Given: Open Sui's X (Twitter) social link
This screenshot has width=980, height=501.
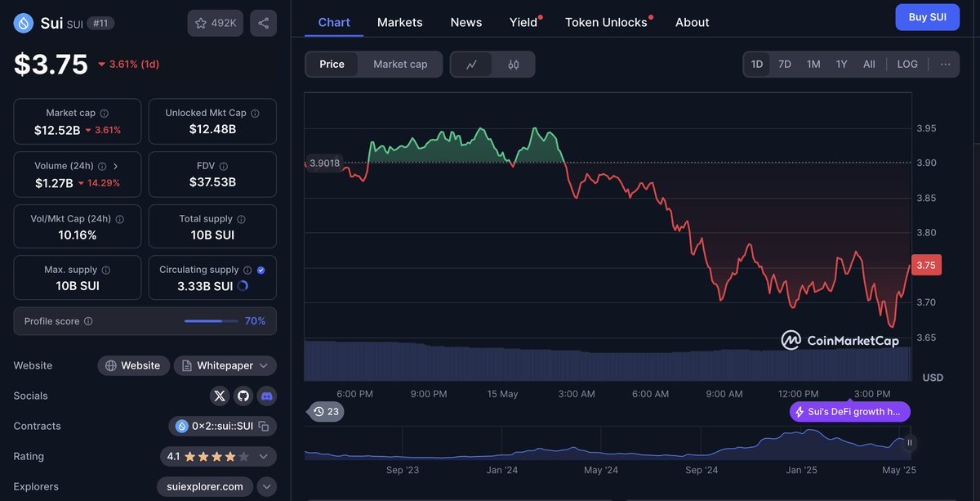Looking at the screenshot, I should pyautogui.click(x=219, y=396).
